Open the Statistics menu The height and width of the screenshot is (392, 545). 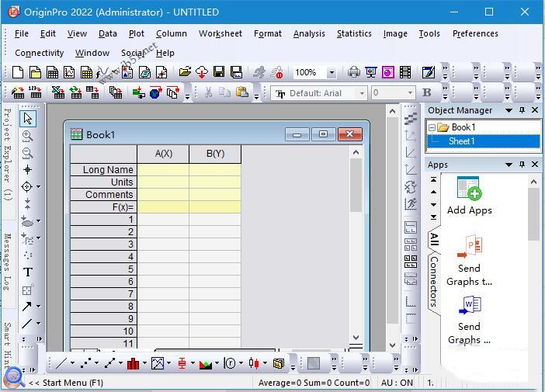[354, 33]
